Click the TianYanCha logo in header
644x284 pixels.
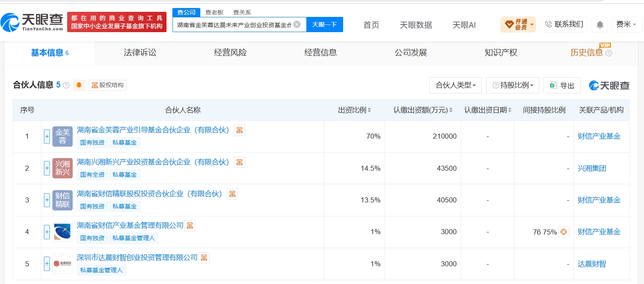tap(33, 22)
